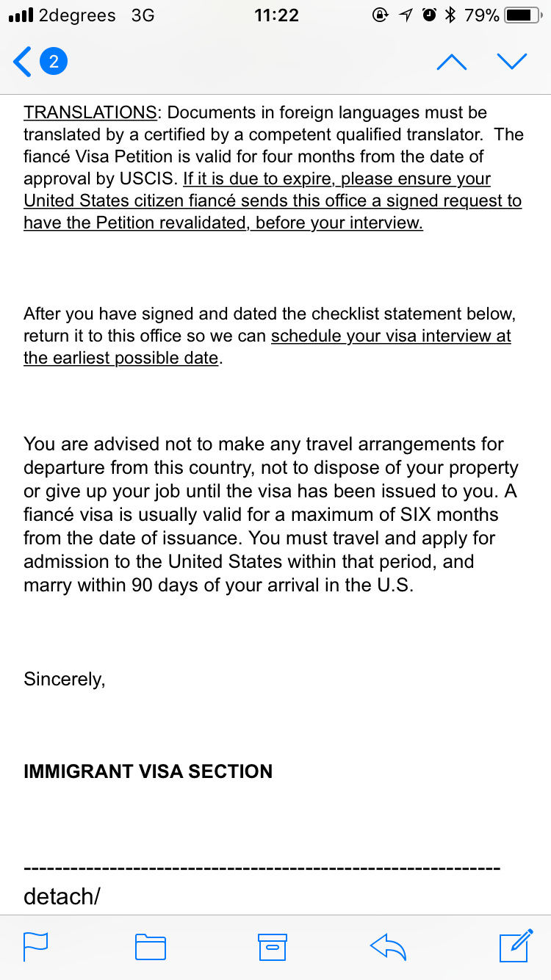This screenshot has width=551, height=980.
Task: Open reply options with the reply arrow
Action: pyautogui.click(x=388, y=946)
